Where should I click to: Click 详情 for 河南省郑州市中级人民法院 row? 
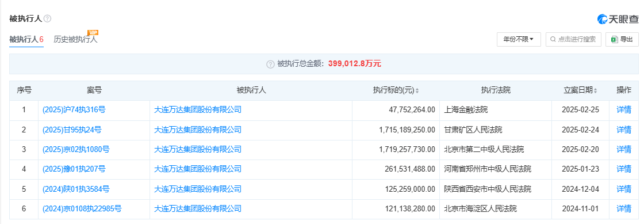(x=624, y=169)
